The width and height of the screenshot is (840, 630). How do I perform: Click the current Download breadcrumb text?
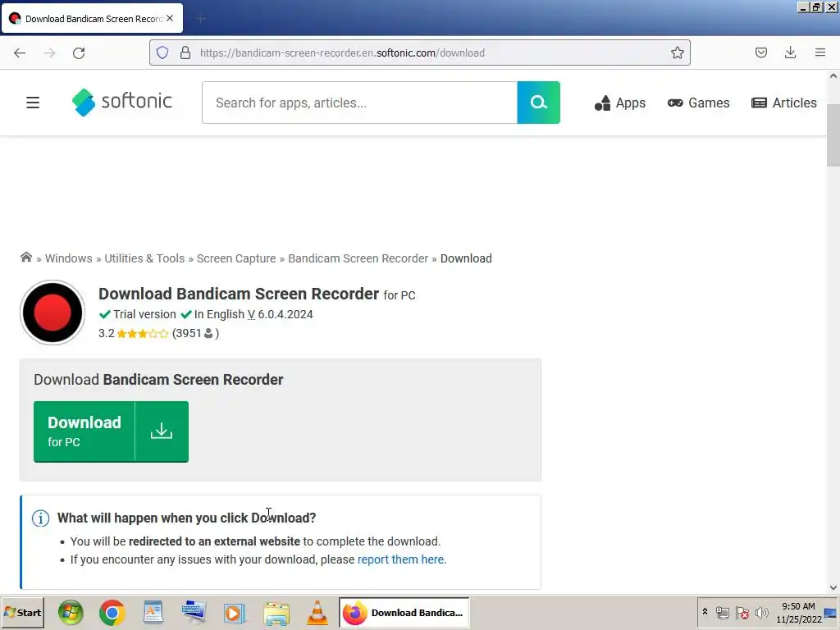(466, 258)
